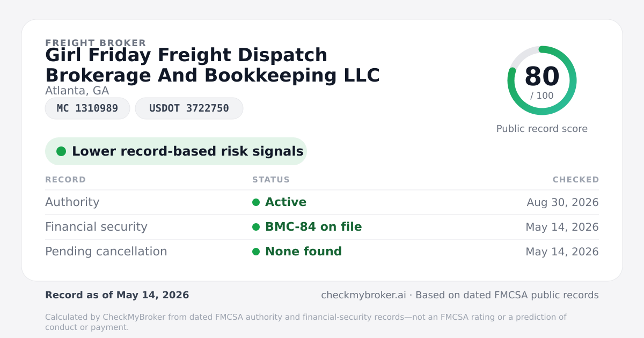This screenshot has width=644, height=338.
Task: Click the RECORD column header
Action: point(65,180)
